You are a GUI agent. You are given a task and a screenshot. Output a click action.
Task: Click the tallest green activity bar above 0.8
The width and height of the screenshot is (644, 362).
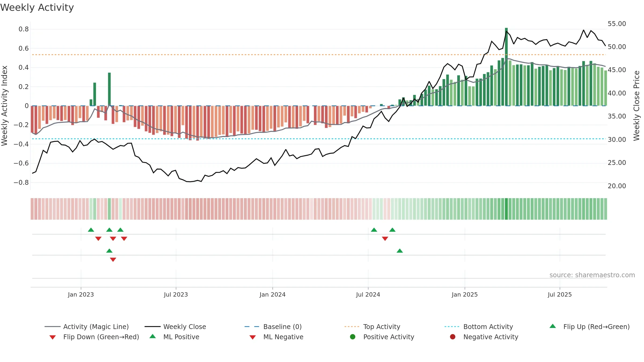(506, 67)
